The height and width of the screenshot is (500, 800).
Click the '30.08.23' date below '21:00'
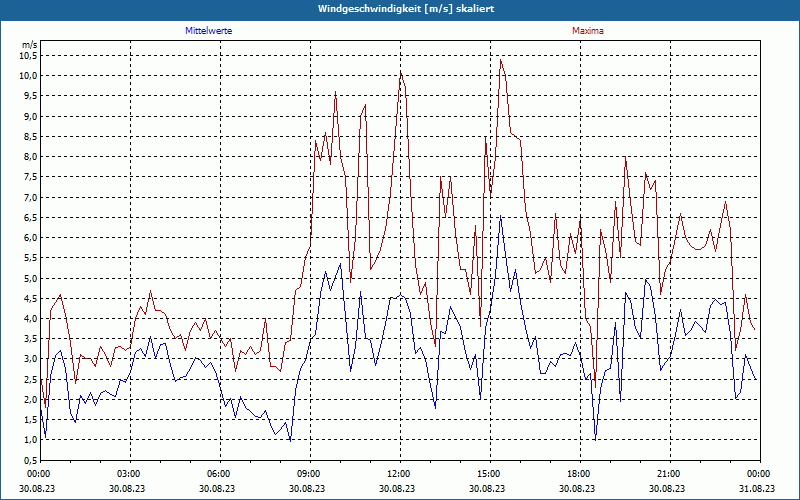[x=667, y=488]
